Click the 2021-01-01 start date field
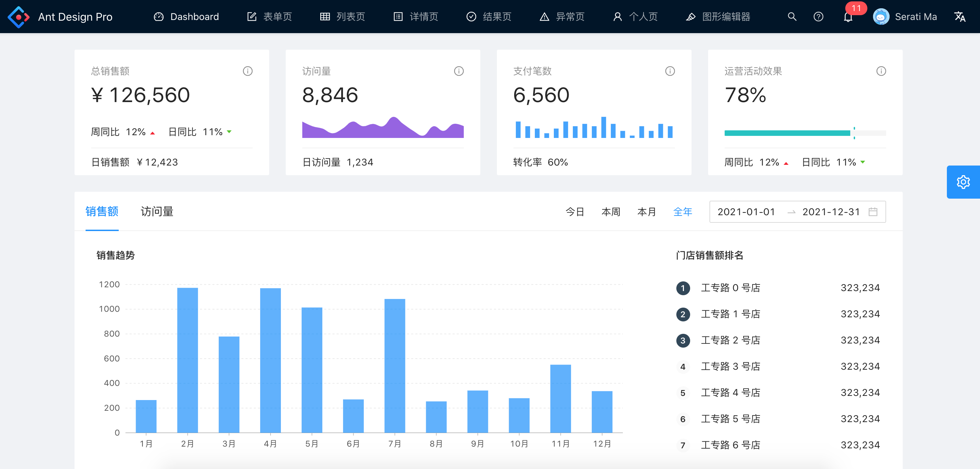 click(746, 212)
